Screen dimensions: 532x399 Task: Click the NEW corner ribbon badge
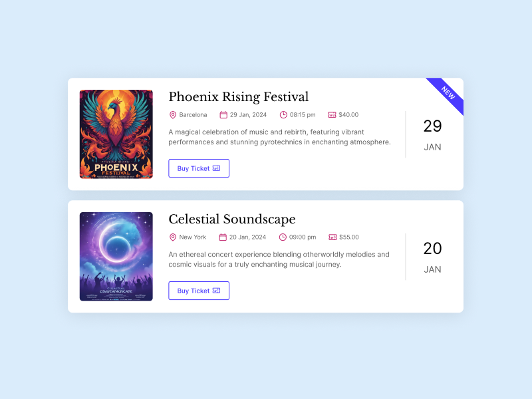click(448, 92)
